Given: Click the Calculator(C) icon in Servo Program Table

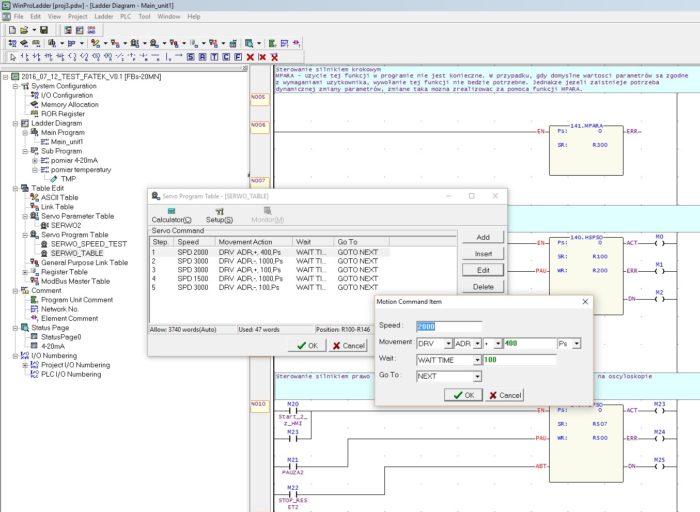Looking at the screenshot, I should pyautogui.click(x=171, y=212).
